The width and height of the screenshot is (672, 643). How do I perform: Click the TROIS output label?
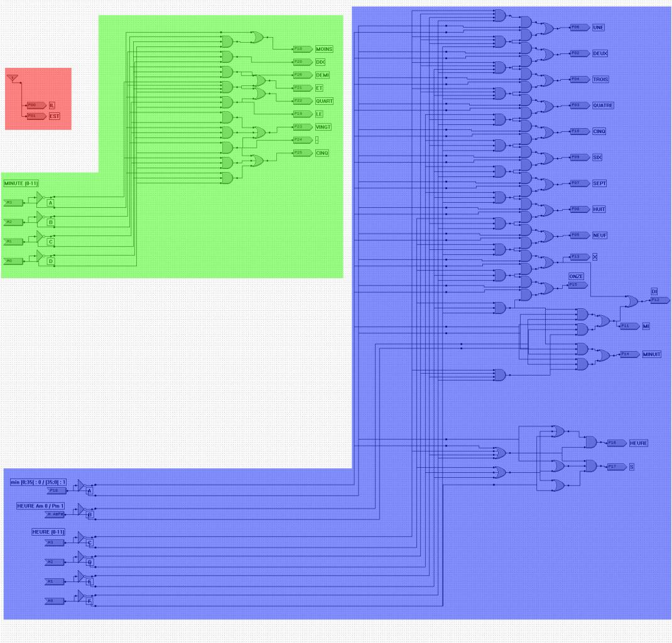coord(601,80)
